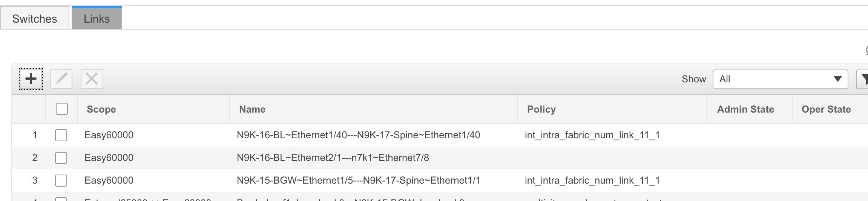Switch to the Switches tab
Screen dimensions: 868x201
tap(35, 19)
